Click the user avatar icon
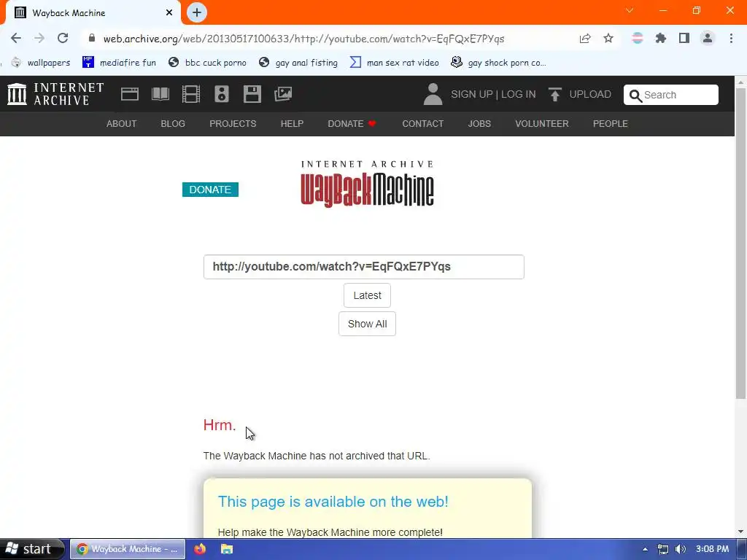This screenshot has height=560, width=747. pos(433,94)
